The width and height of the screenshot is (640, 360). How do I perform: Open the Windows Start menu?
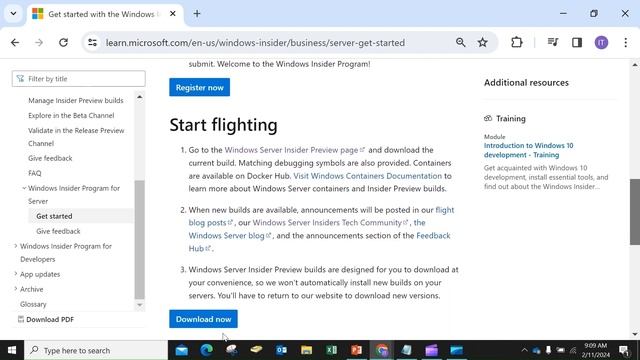(12, 350)
